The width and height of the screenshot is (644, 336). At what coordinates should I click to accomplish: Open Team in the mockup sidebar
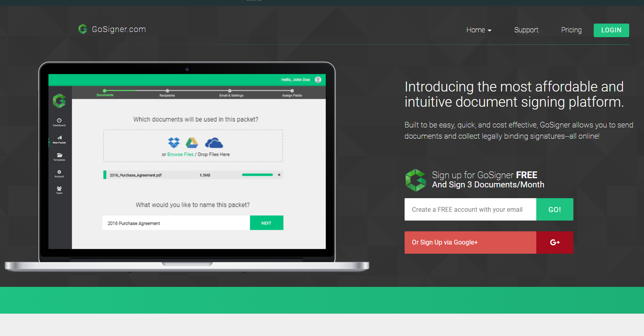(59, 190)
